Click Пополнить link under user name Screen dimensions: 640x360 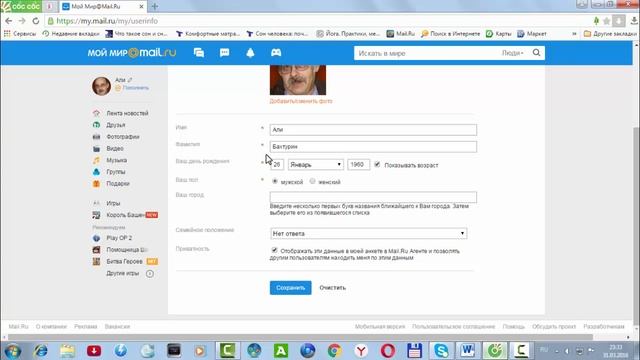click(x=136, y=88)
